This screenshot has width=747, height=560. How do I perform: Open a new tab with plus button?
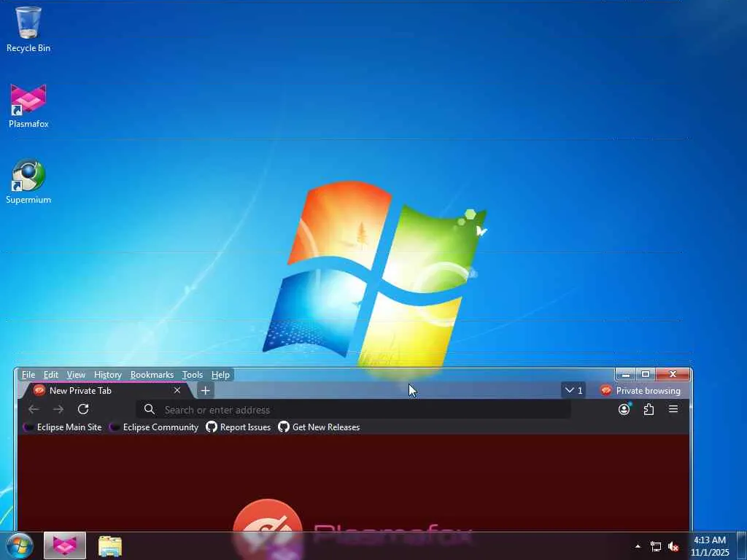tap(205, 391)
